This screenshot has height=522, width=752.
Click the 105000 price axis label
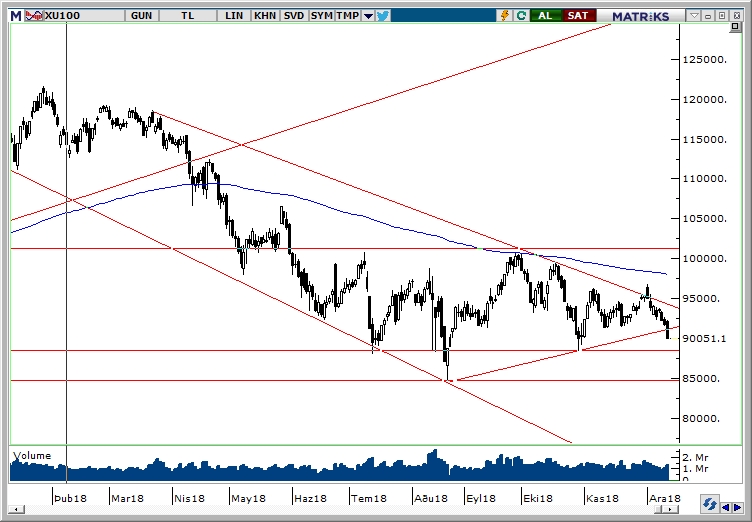click(705, 219)
